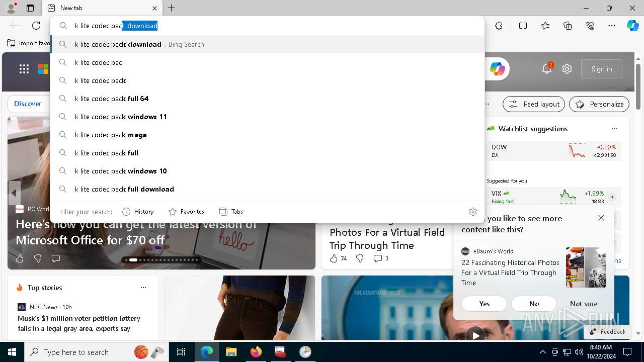
Task: Choose the 'k lite codec pack full' suggestion
Action: click(268, 153)
